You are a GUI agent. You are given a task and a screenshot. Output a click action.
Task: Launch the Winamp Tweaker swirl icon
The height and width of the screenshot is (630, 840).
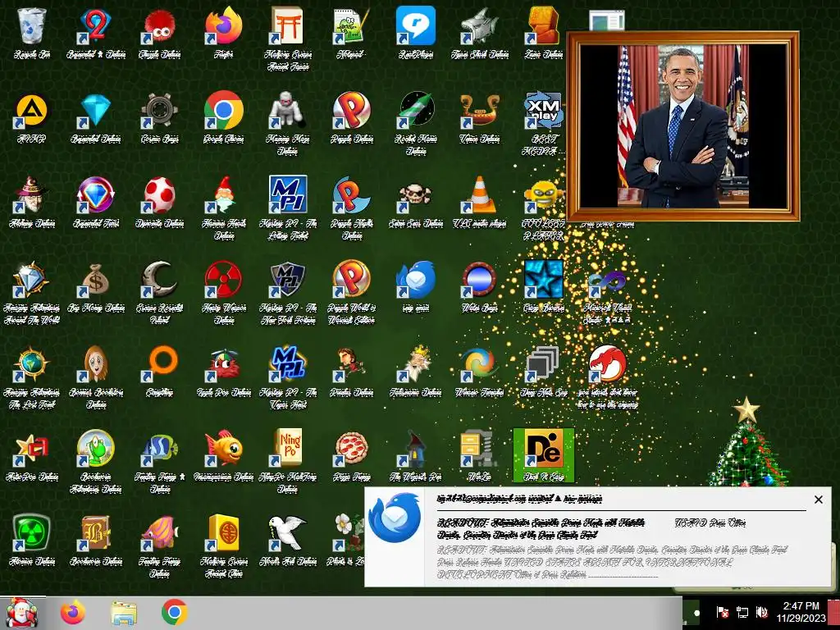pyautogui.click(x=479, y=363)
